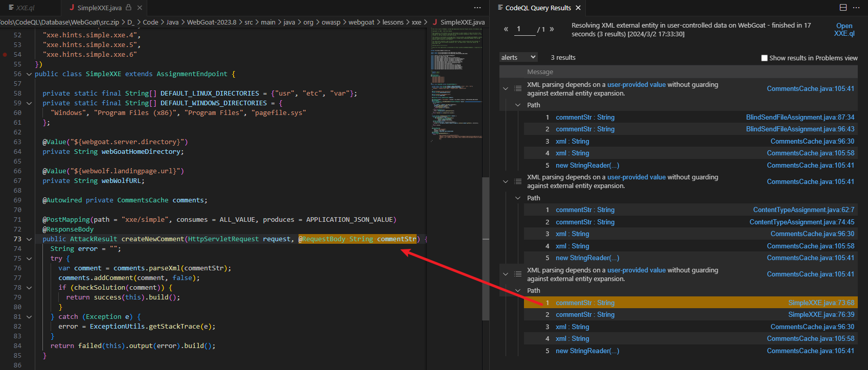The image size is (868, 370).
Task: Open user-provided value link in second alert
Action: [636, 177]
